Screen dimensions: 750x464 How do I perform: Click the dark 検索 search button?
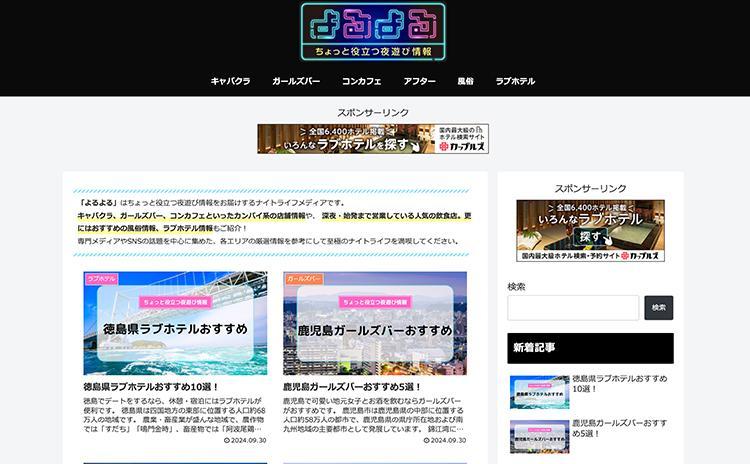click(659, 308)
